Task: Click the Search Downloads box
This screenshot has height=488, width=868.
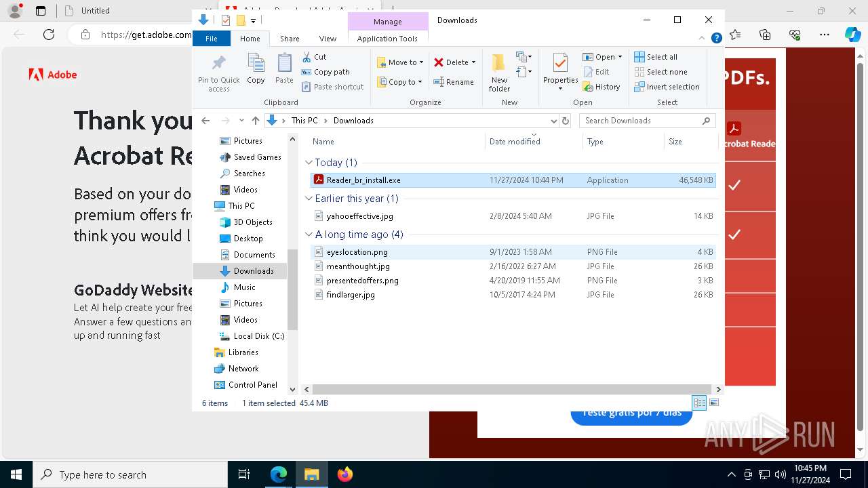Action: coord(647,121)
